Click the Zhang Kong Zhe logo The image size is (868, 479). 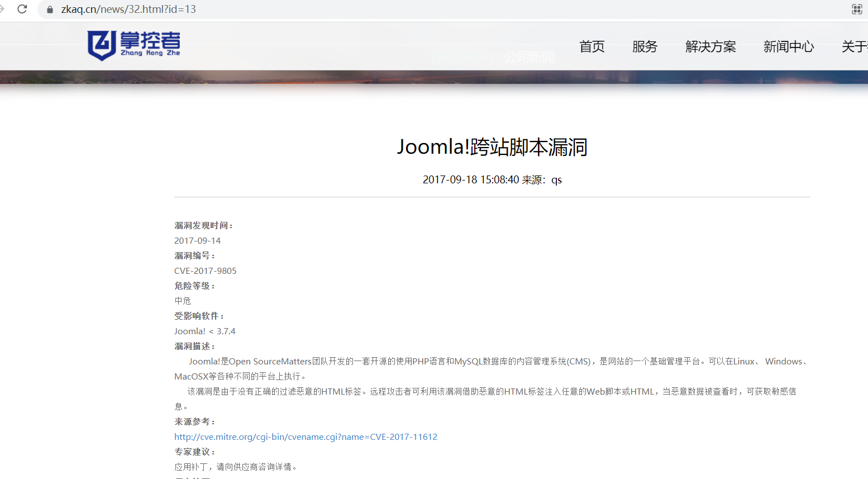coord(134,45)
